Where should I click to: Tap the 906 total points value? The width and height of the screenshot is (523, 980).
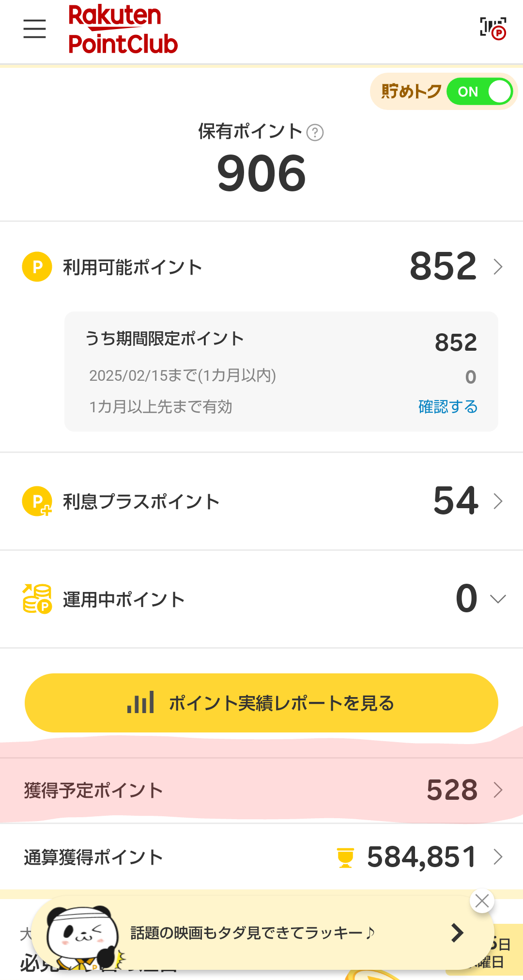(x=261, y=173)
